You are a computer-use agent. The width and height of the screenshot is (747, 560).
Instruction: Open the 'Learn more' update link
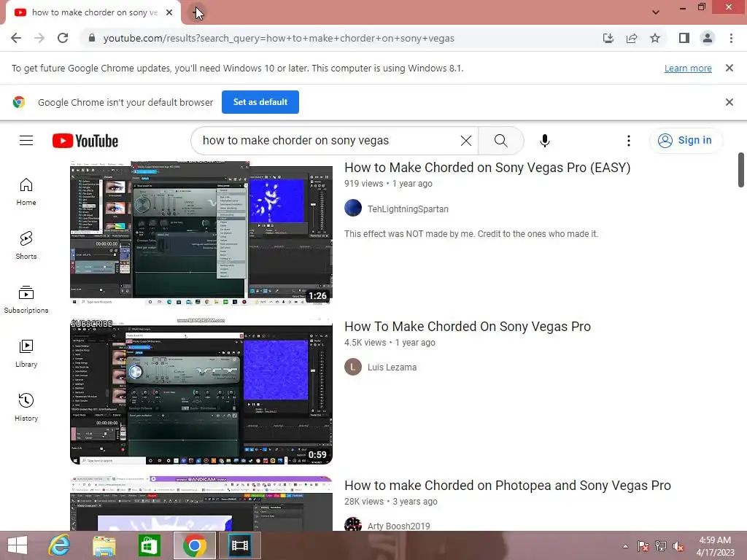point(688,68)
